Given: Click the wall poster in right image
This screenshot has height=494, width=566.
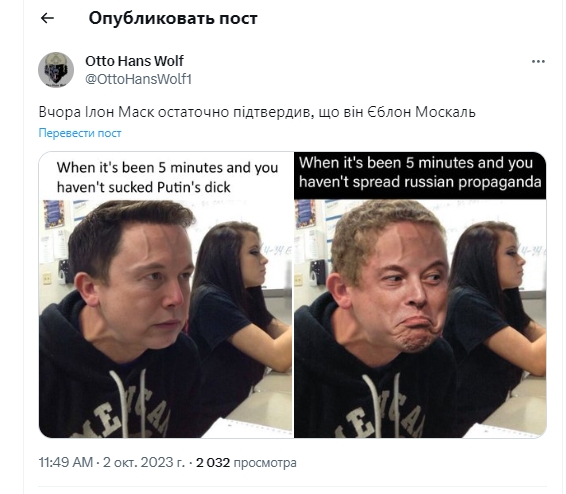Looking at the screenshot, I should point(307,214).
